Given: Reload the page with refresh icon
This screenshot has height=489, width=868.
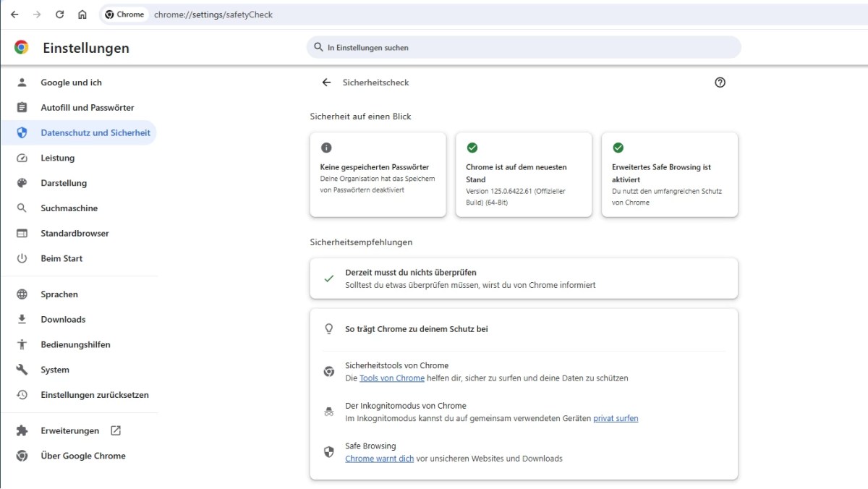Looking at the screenshot, I should (60, 14).
